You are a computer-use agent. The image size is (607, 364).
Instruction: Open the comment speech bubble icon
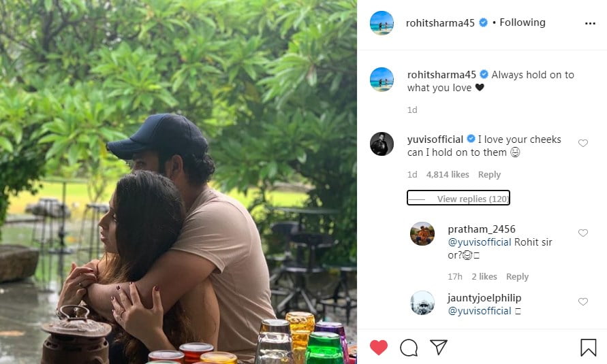tap(409, 348)
